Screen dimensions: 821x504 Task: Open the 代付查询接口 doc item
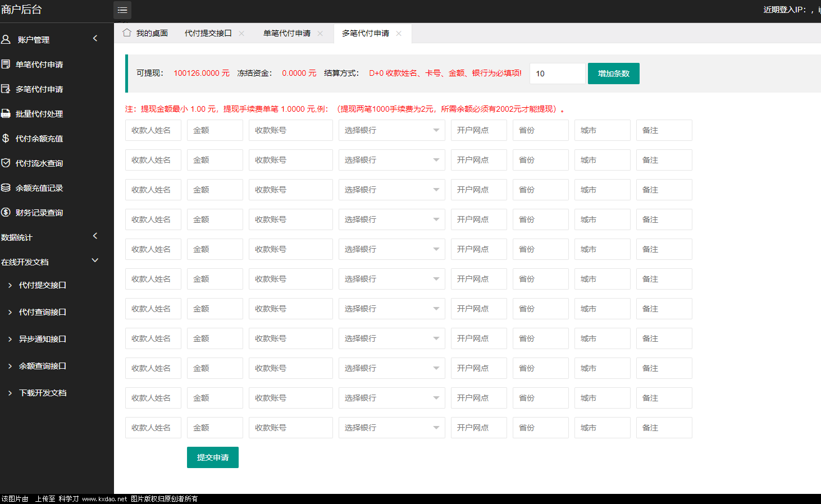point(43,312)
